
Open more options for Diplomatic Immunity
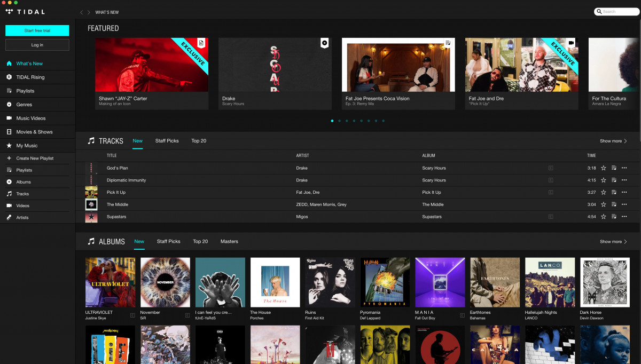[624, 180]
